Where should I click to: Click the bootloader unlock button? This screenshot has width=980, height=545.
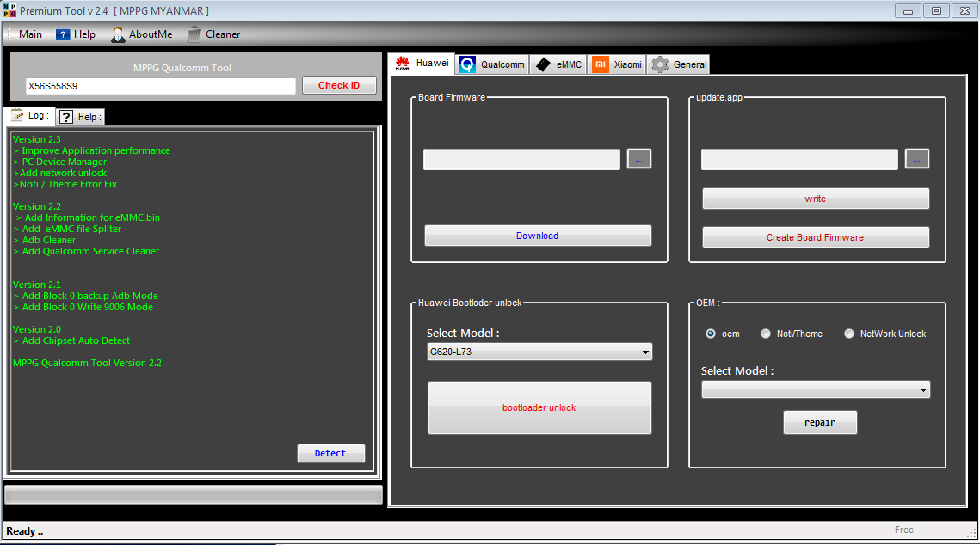click(539, 407)
